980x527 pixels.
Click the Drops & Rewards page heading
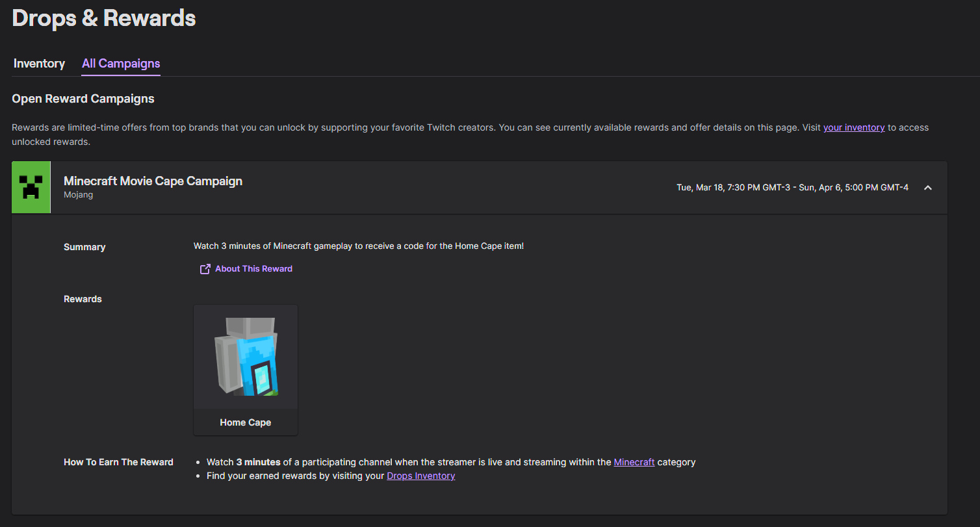(104, 18)
